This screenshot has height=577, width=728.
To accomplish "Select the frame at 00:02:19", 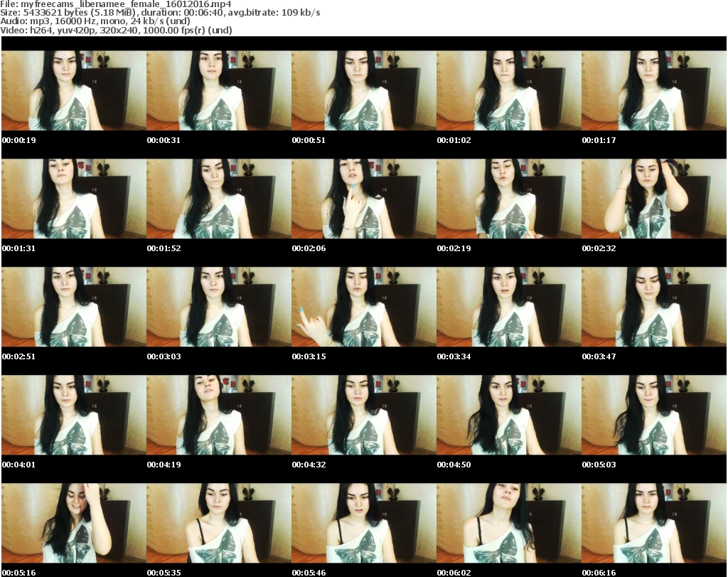I will click(x=509, y=198).
